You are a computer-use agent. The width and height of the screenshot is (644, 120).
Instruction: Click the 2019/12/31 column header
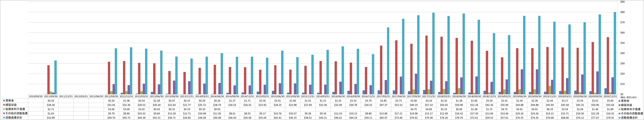pos(550,96)
